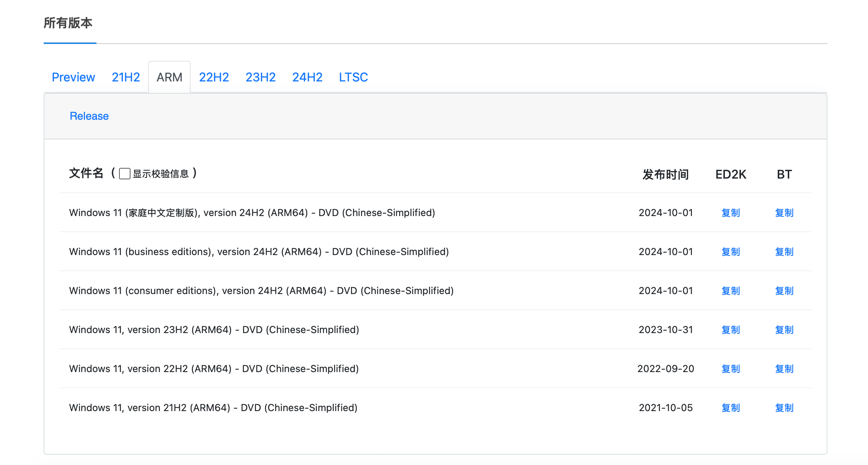Switch to the 22H2 tab
The width and height of the screenshot is (868, 465).
click(214, 77)
